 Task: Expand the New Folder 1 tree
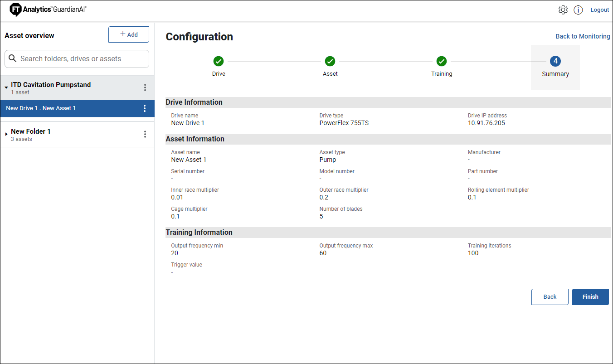click(6, 134)
